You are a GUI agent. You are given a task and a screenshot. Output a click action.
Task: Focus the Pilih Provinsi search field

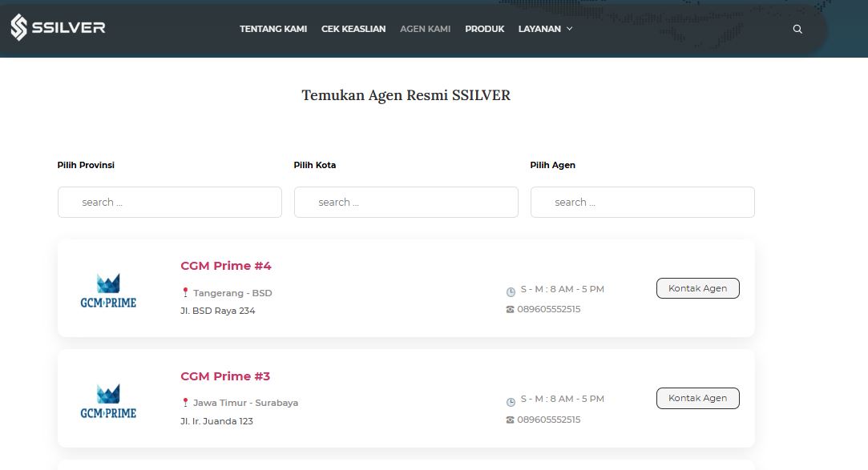169,202
